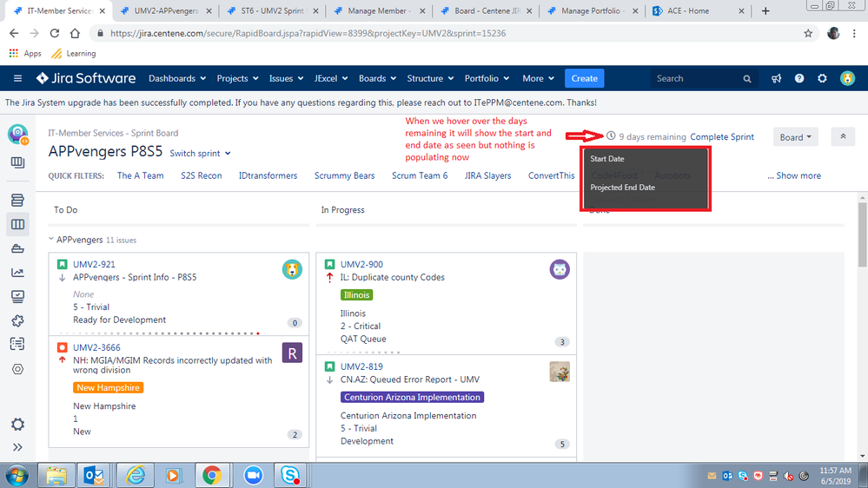
Task: Open the Boards dropdown menu
Action: (378, 78)
